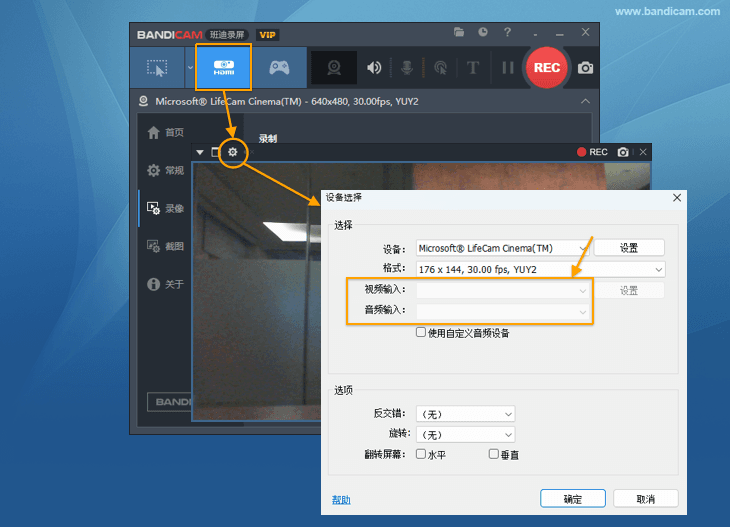Check the 水平 horizontal flip checkbox
This screenshot has height=527, width=730.
pos(421,454)
